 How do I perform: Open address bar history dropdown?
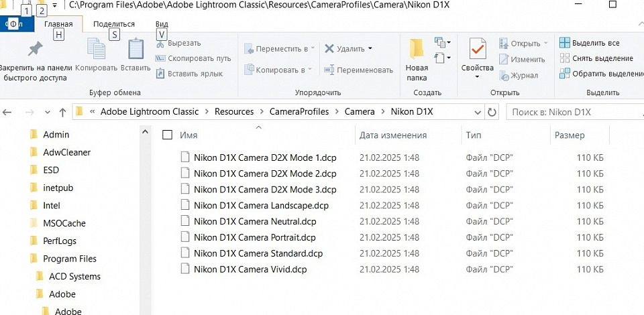pyautogui.click(x=478, y=112)
